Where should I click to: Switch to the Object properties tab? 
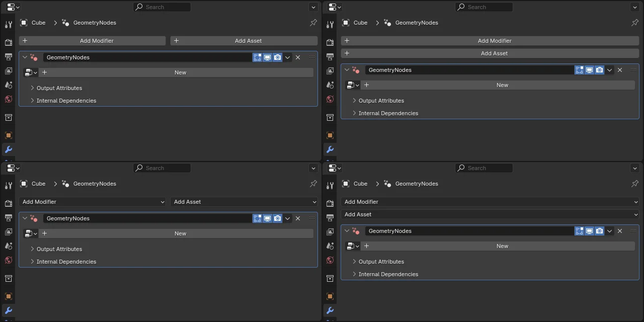[8, 135]
